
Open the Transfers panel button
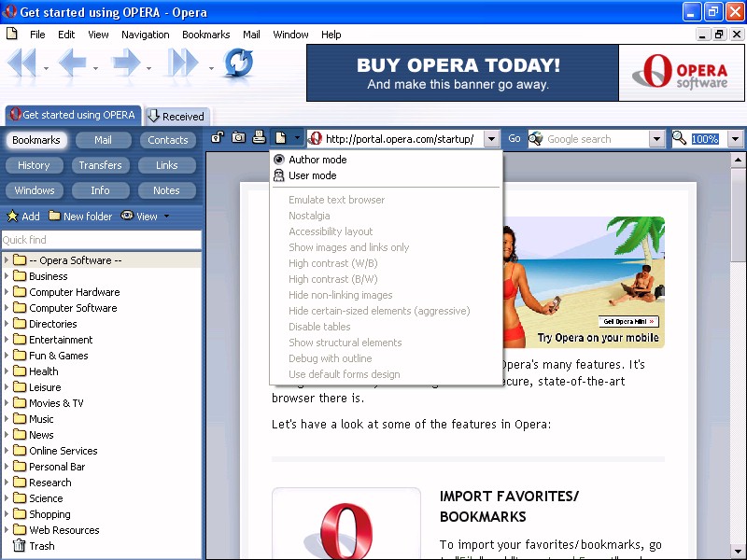(100, 165)
